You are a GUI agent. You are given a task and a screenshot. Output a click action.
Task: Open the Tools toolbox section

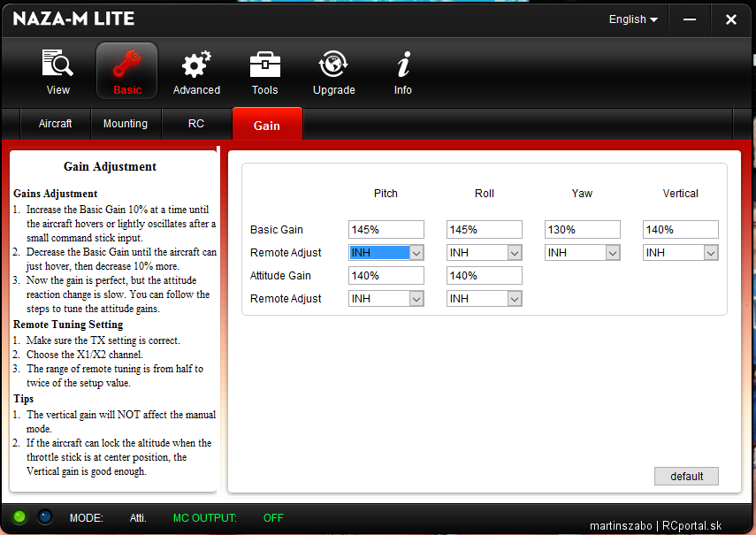pos(264,72)
